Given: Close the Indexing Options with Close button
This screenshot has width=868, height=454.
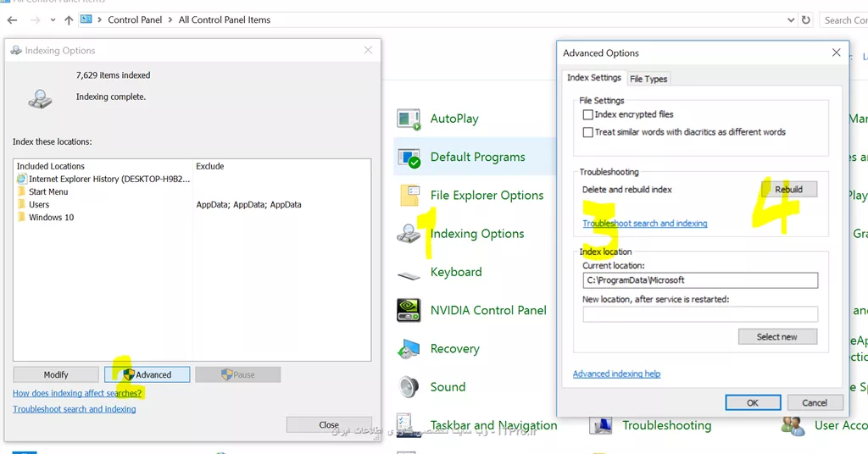Looking at the screenshot, I should (x=329, y=425).
